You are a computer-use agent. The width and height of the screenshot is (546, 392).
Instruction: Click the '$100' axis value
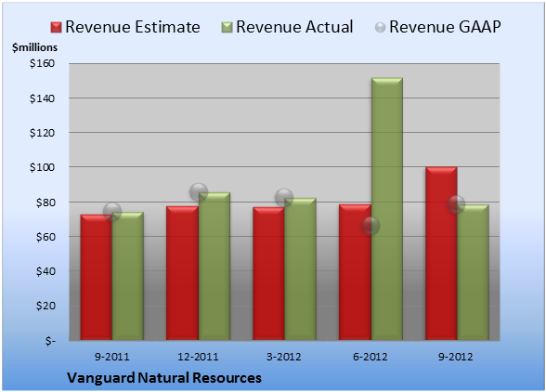42,167
